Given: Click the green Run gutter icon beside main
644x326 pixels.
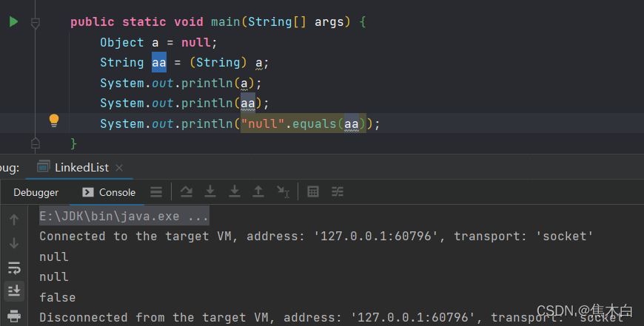Looking at the screenshot, I should point(13,22).
